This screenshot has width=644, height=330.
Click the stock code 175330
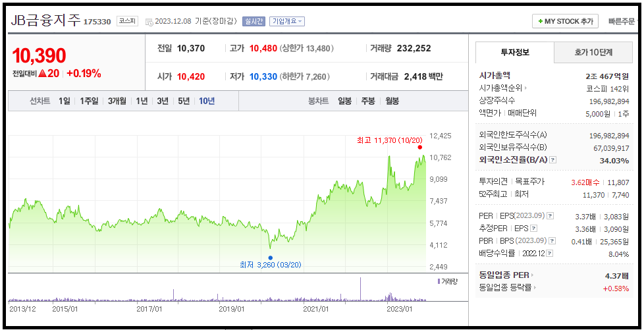[97, 22]
